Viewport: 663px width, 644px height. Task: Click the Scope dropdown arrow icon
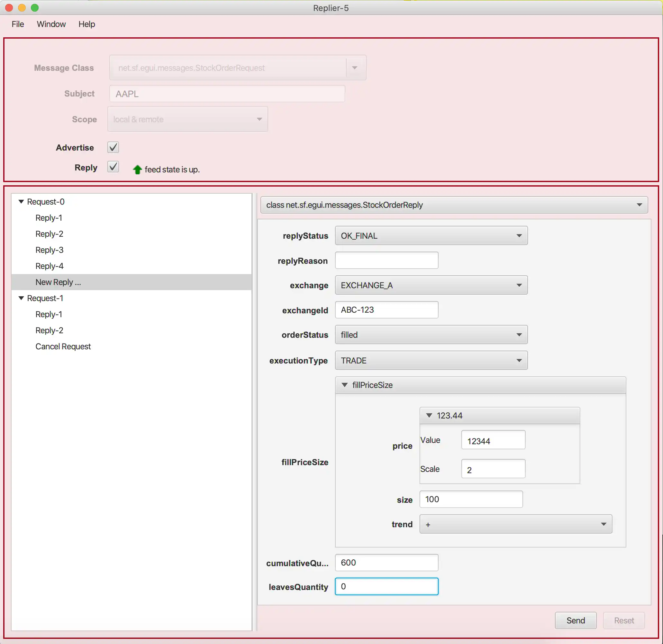coord(259,119)
